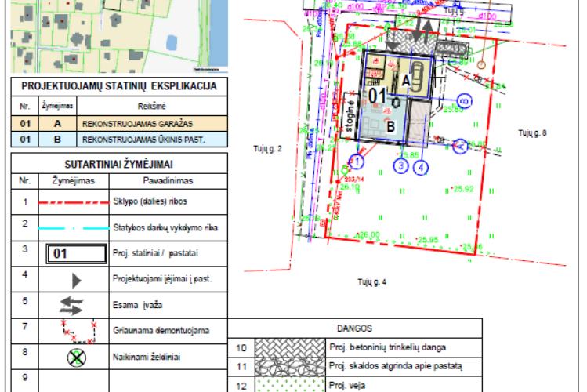
Task: Select 'Projektuojami įėjimai į past.' text
Action: click(x=162, y=279)
